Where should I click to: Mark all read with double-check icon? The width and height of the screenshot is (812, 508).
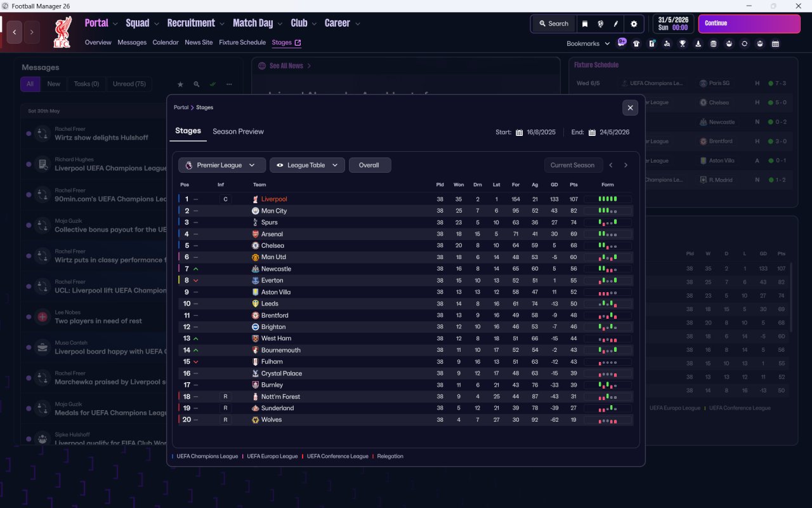point(213,84)
